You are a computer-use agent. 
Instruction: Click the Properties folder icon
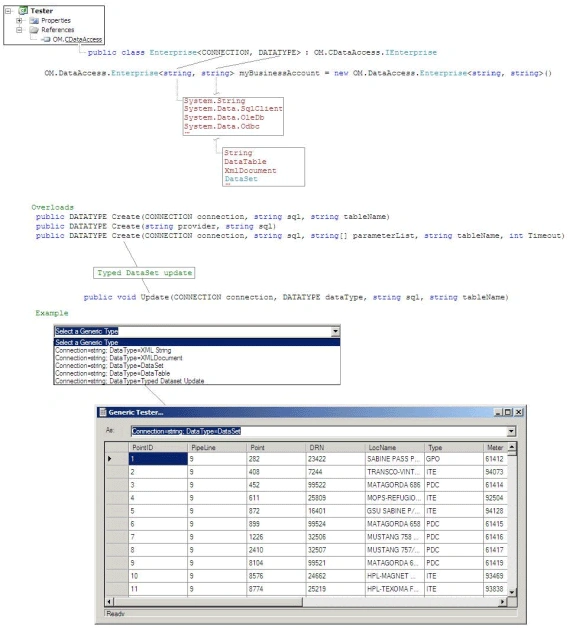(34, 20)
